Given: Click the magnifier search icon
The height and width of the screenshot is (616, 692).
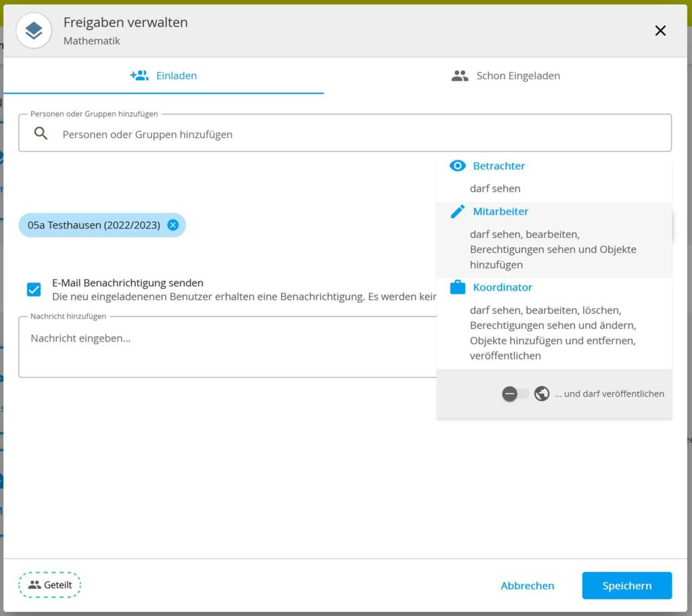Looking at the screenshot, I should 41,133.
